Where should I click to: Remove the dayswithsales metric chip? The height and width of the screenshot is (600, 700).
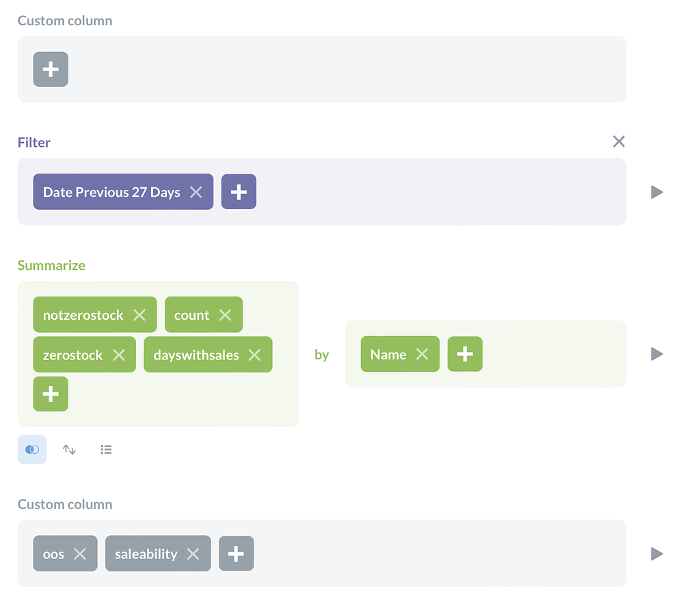[x=254, y=355]
